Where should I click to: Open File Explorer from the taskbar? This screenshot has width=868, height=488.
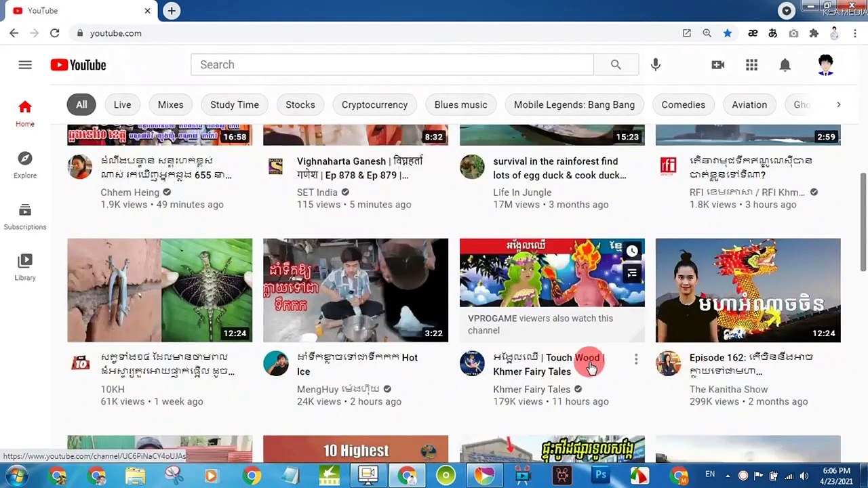point(135,475)
